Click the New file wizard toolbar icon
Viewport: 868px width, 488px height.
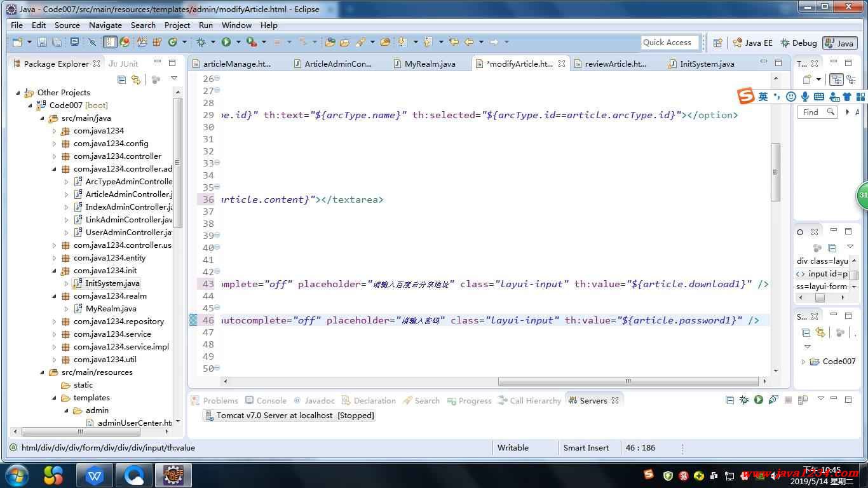pyautogui.click(x=17, y=43)
